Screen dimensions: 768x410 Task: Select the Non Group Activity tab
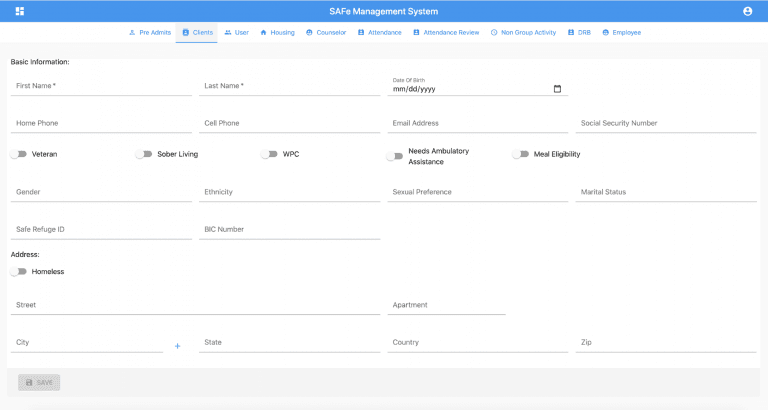pos(523,33)
